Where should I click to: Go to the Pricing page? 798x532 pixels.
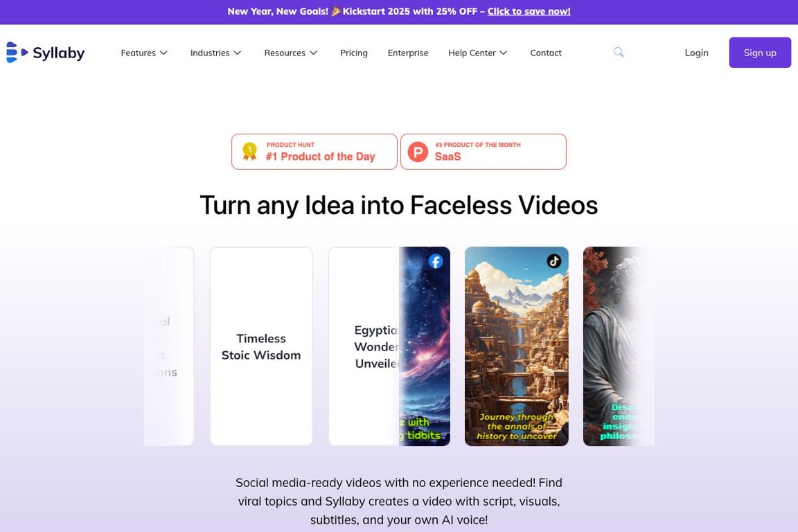click(354, 53)
